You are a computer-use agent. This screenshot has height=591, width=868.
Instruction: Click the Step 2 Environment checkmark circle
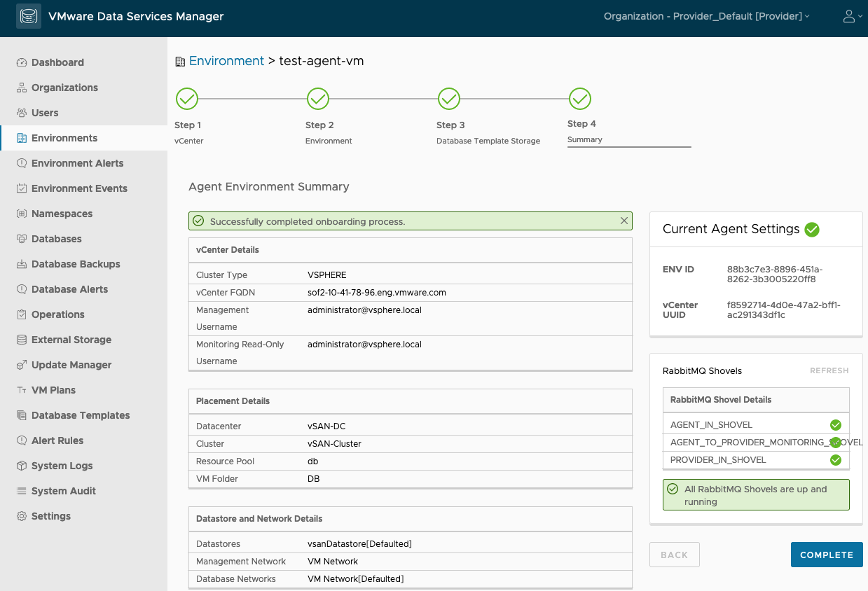318,99
